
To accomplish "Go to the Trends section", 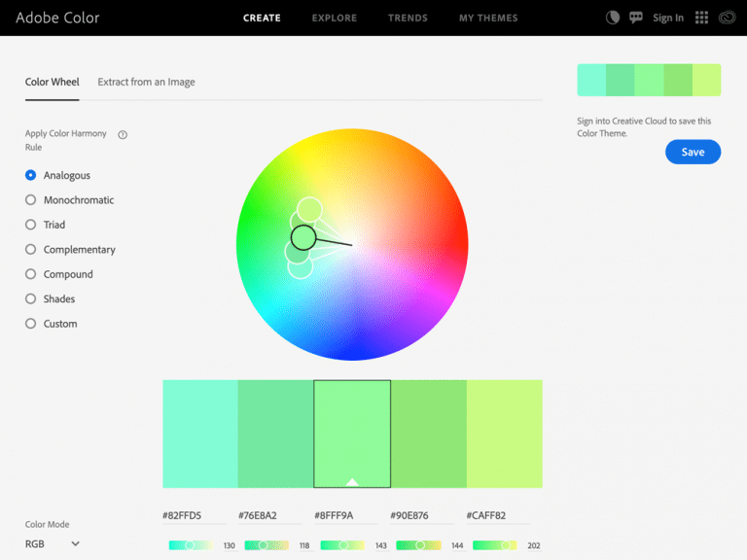I will click(408, 17).
